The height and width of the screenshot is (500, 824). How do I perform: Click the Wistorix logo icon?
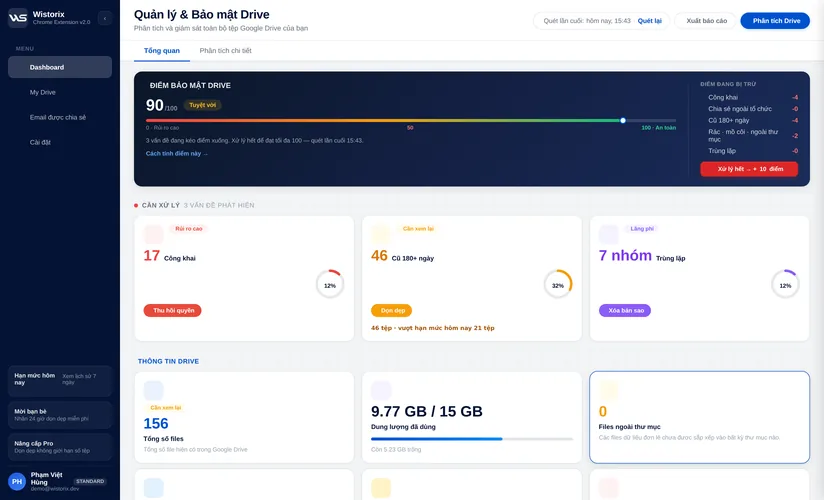17,17
